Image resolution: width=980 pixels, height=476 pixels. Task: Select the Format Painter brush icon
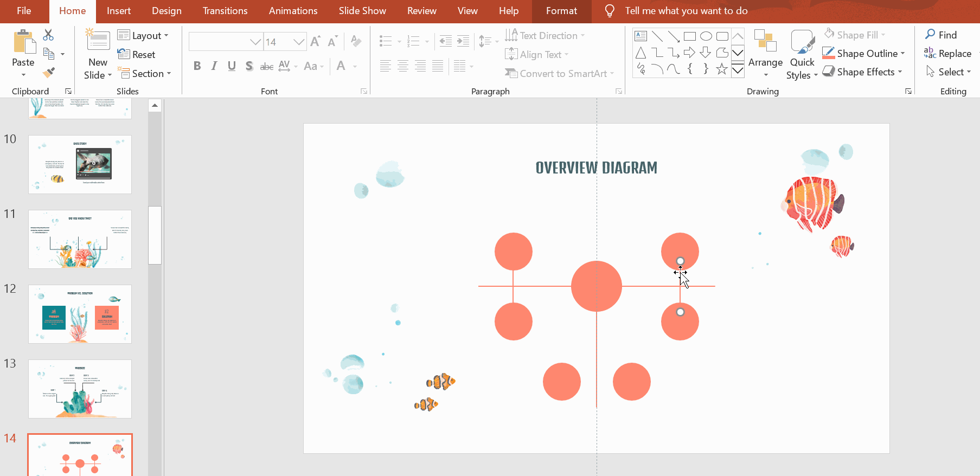pos(48,72)
